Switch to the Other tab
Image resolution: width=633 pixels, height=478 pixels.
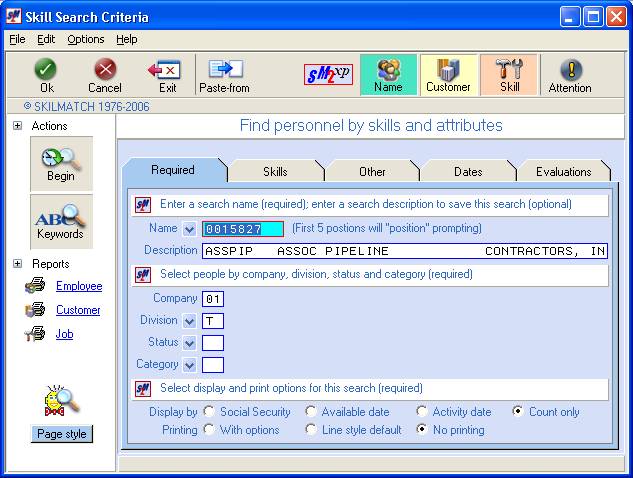click(372, 172)
